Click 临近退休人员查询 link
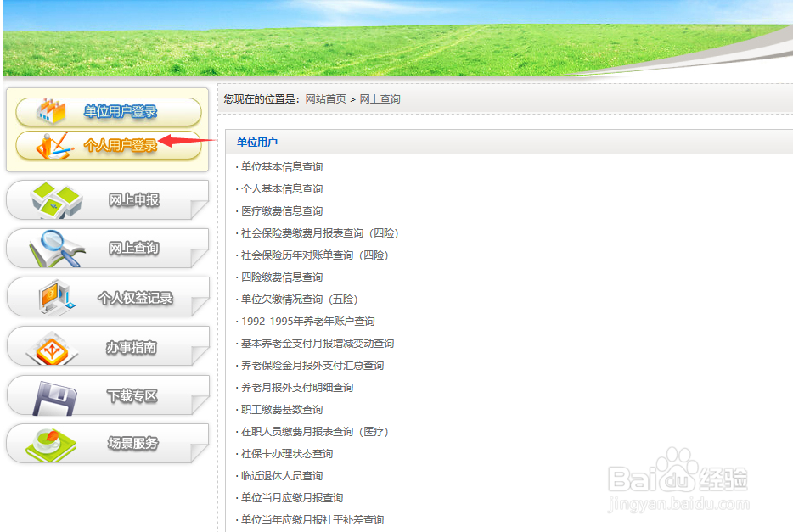The width and height of the screenshot is (793, 532). pos(282,475)
